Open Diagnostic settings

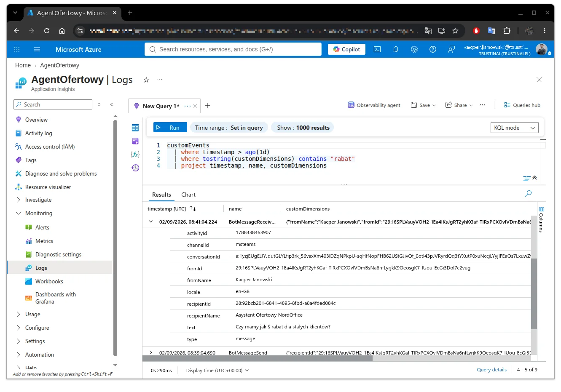[58, 254]
